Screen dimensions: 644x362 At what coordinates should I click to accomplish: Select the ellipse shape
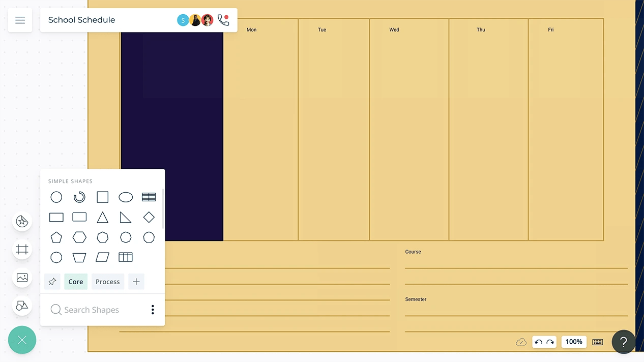(126, 197)
